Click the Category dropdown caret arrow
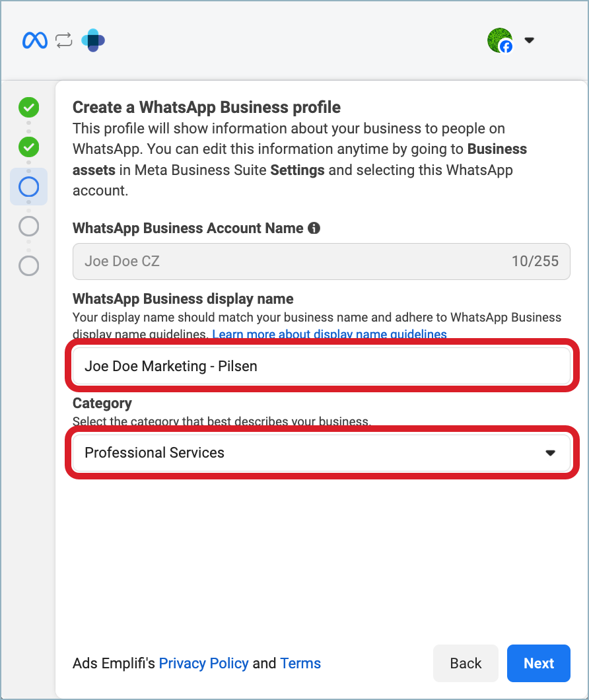The height and width of the screenshot is (700, 589). 550,453
